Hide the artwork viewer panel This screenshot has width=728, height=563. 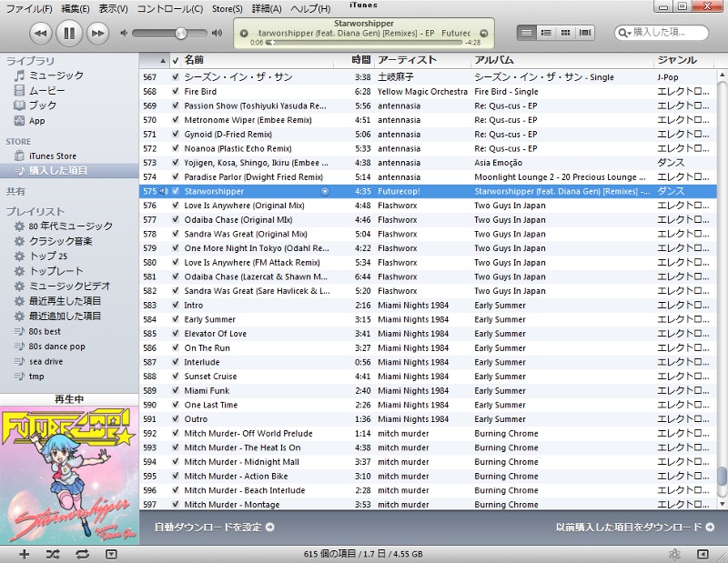tap(111, 554)
